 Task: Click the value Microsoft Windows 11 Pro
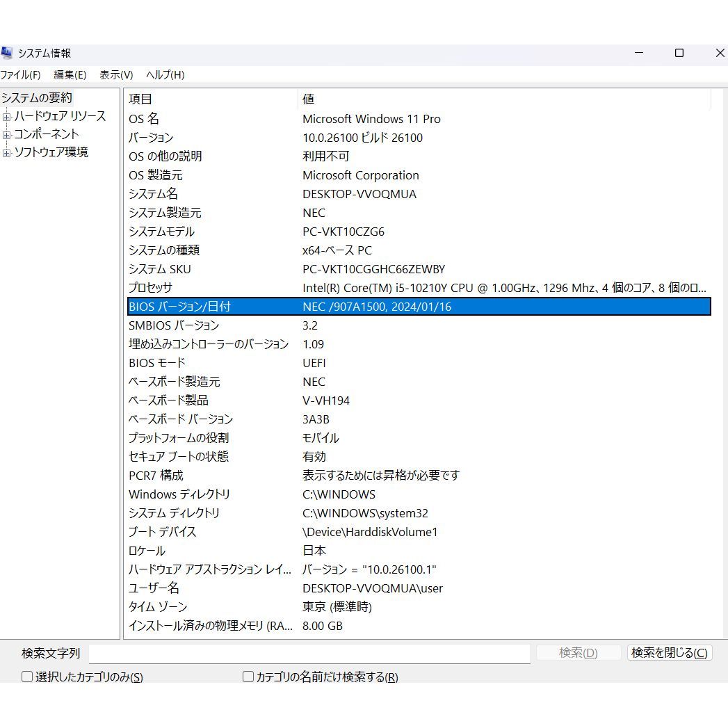[x=371, y=120]
